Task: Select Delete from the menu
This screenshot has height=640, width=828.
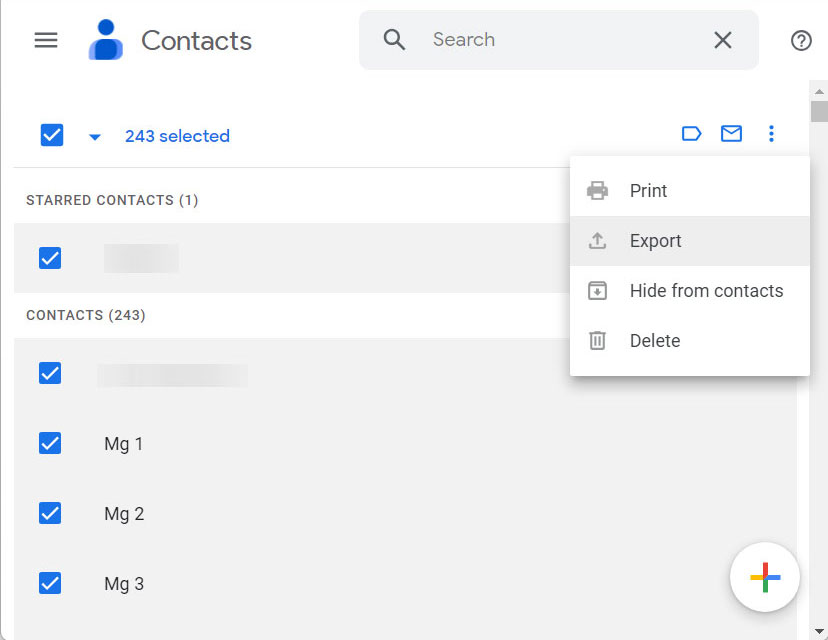Action: point(654,341)
